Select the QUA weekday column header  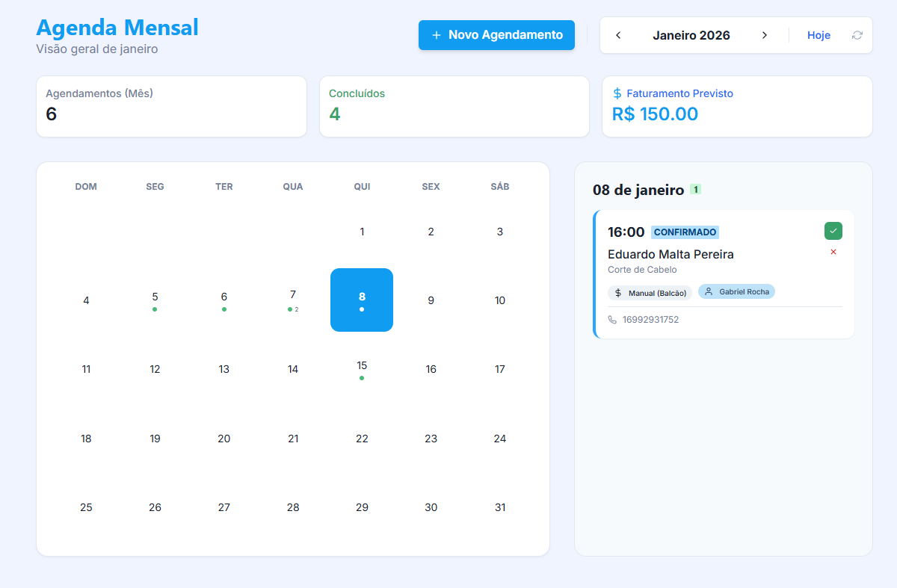coord(292,187)
